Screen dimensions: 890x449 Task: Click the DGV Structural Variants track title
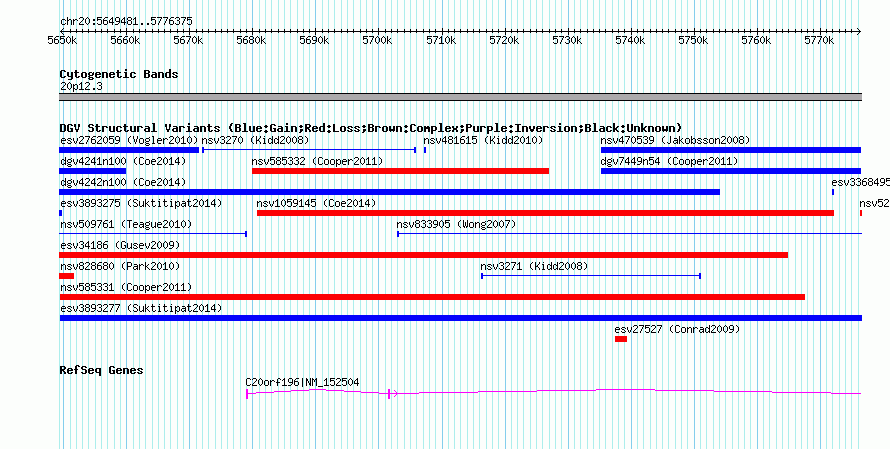click(x=371, y=128)
